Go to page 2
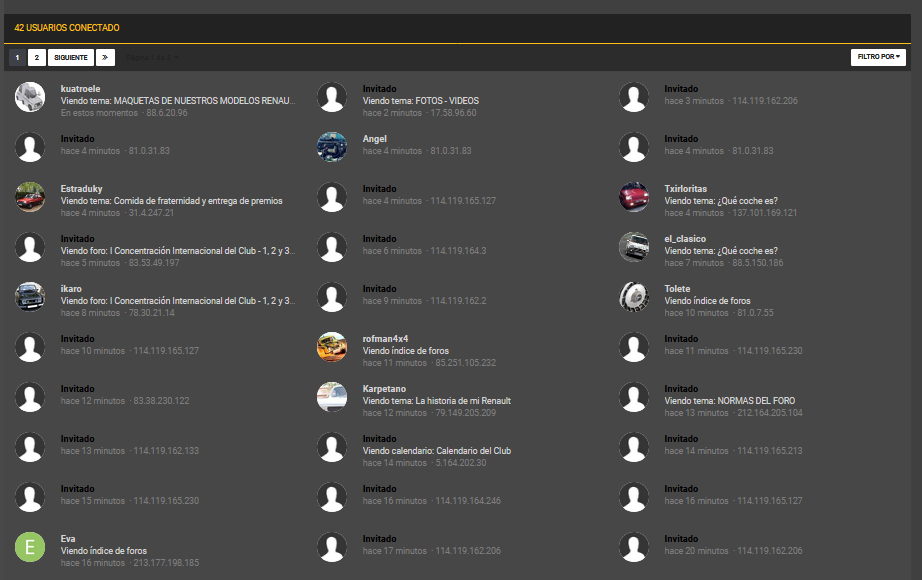The height and width of the screenshot is (580, 922). pos(36,58)
